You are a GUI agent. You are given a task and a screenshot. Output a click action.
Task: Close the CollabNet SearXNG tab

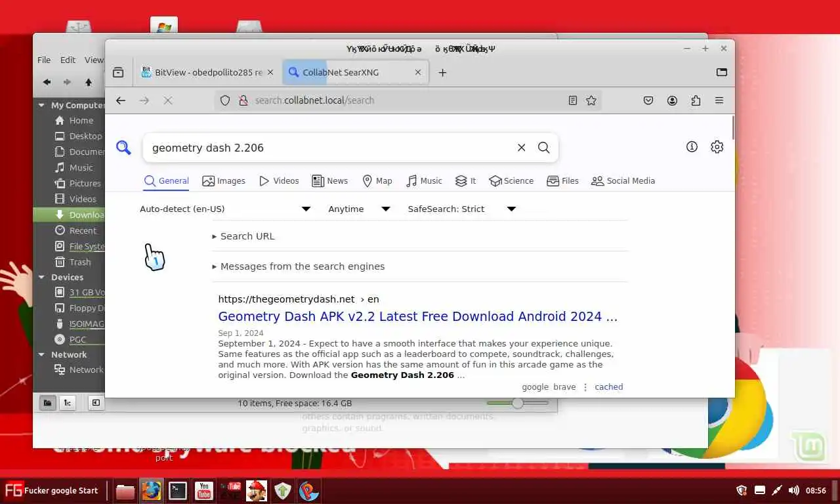(x=418, y=72)
